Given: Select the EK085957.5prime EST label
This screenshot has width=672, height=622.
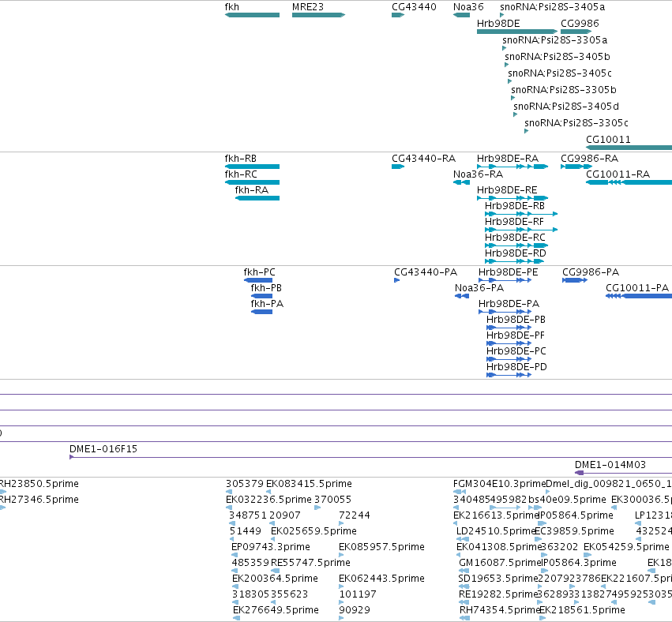Looking at the screenshot, I should click(x=381, y=547).
